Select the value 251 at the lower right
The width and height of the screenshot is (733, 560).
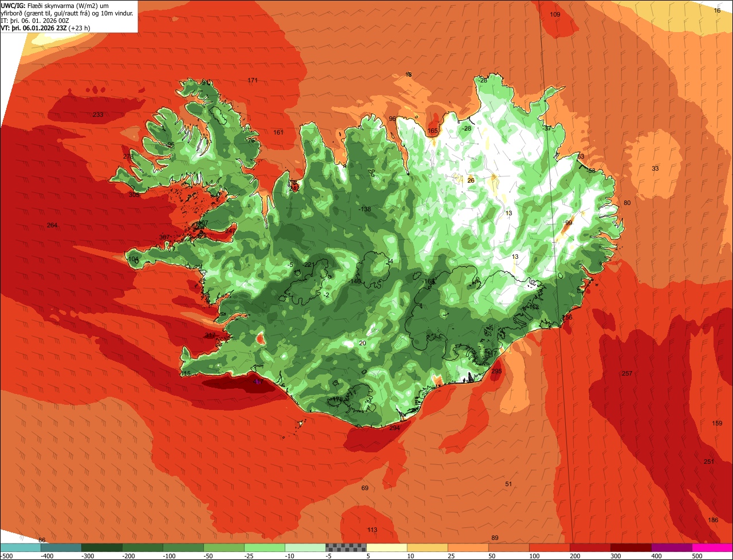click(709, 462)
